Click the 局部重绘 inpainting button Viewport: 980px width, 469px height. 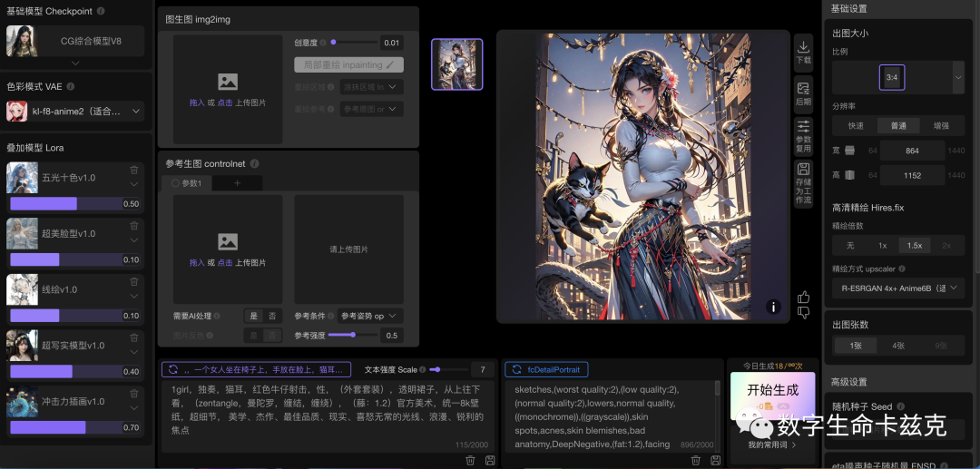[x=348, y=65]
